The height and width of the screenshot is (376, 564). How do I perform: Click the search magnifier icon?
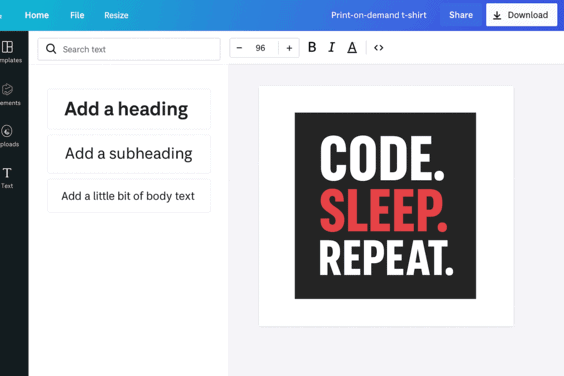pyautogui.click(x=51, y=49)
